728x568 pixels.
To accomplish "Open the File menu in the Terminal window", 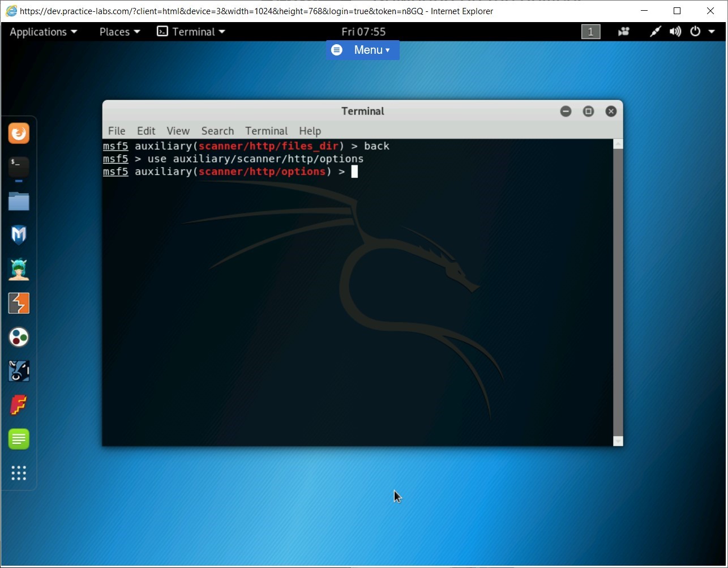I will [117, 131].
